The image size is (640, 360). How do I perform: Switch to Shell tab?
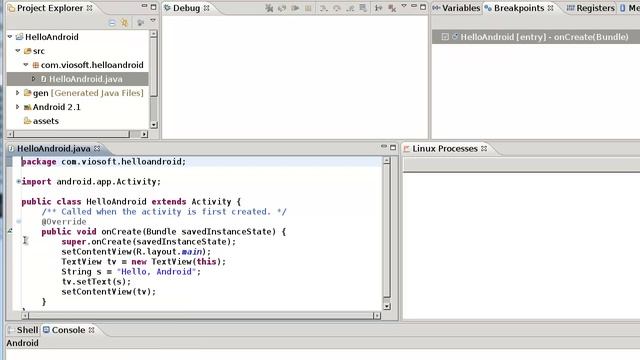[x=27, y=330]
